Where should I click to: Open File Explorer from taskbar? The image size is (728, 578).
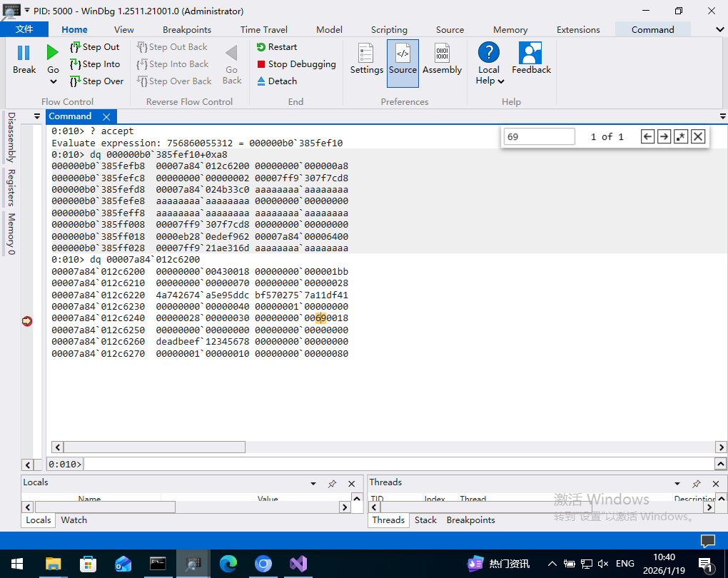tap(53, 564)
